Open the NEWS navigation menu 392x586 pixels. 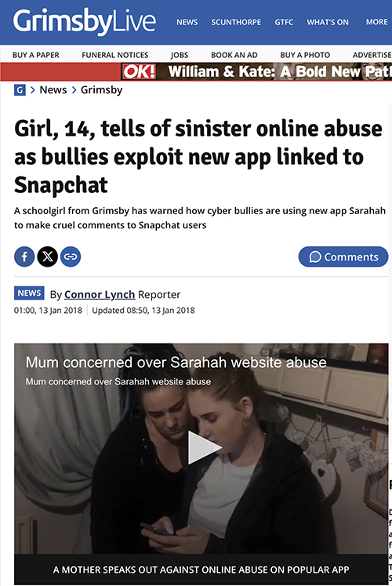click(187, 22)
